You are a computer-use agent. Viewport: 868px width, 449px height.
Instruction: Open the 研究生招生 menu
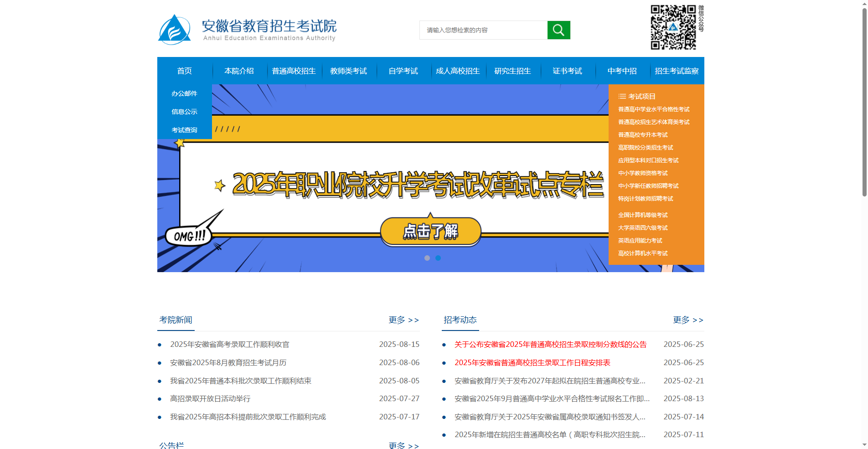513,71
